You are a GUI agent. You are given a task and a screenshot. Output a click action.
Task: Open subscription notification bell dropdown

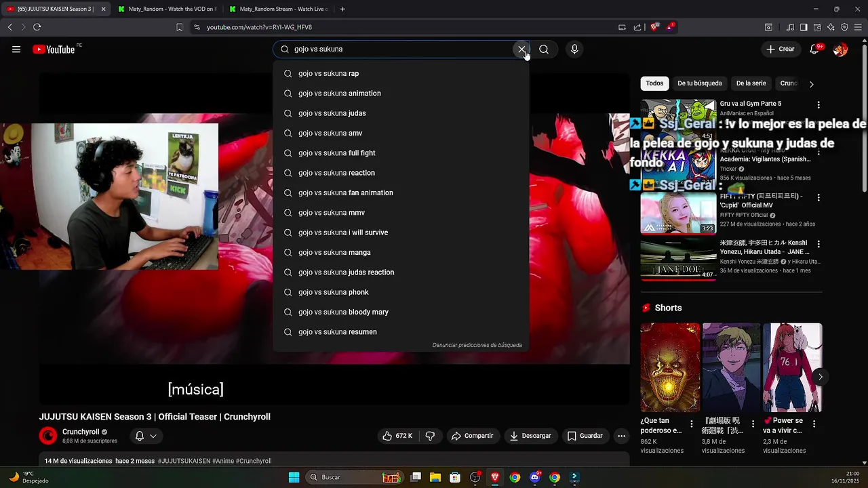click(146, 436)
